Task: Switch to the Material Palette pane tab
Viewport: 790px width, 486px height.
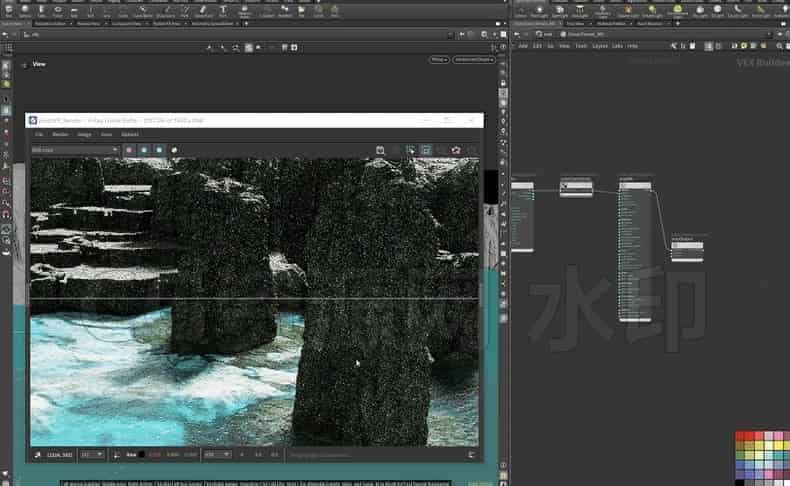Action: (611, 24)
